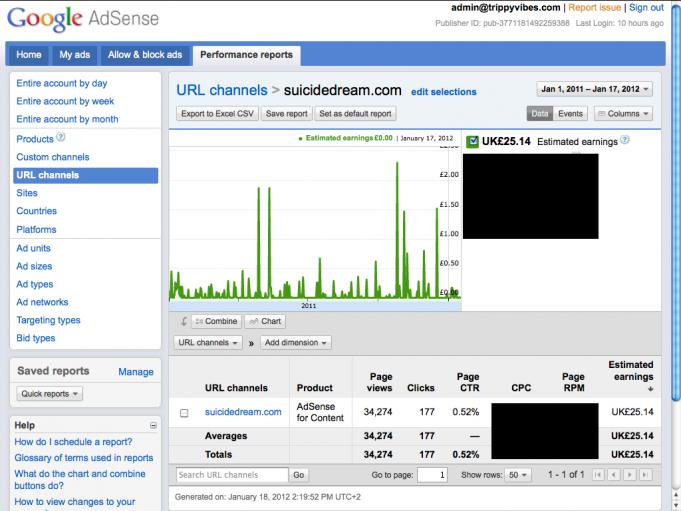This screenshot has height=511, width=681.
Task: Open Entire account by week report
Action: pos(65,101)
